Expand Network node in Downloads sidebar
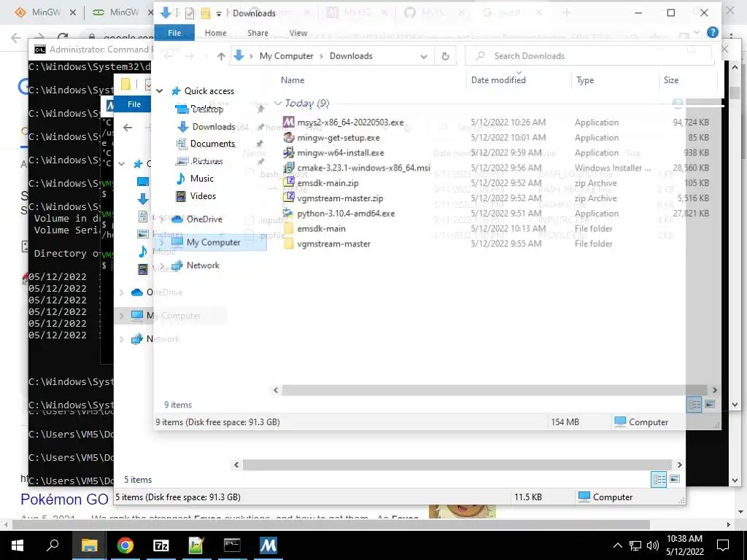The height and width of the screenshot is (560, 747). click(162, 265)
